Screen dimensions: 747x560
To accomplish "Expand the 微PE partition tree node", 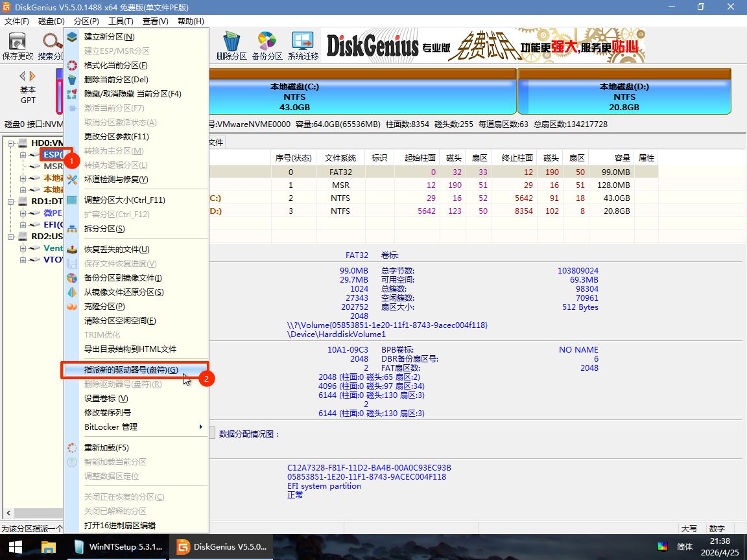I will [23, 213].
